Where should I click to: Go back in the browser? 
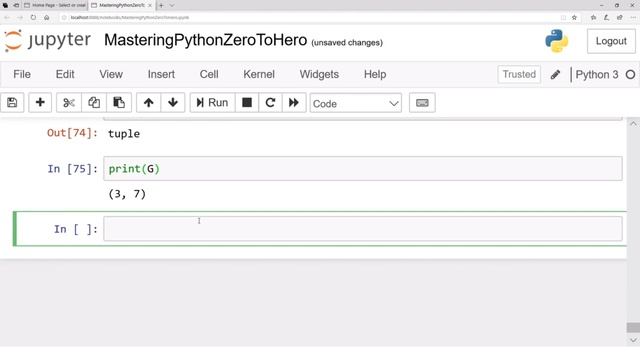(7, 18)
